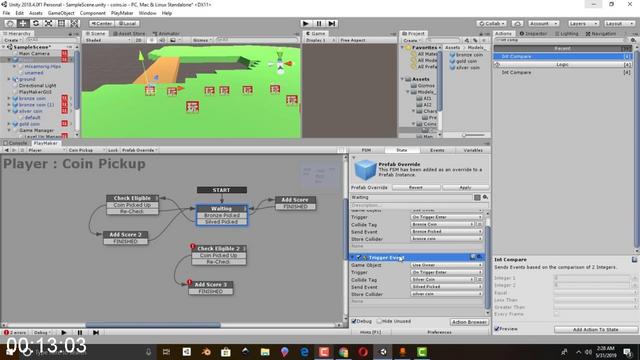
Task: Toggle scene lighting button
Action: [151, 40]
